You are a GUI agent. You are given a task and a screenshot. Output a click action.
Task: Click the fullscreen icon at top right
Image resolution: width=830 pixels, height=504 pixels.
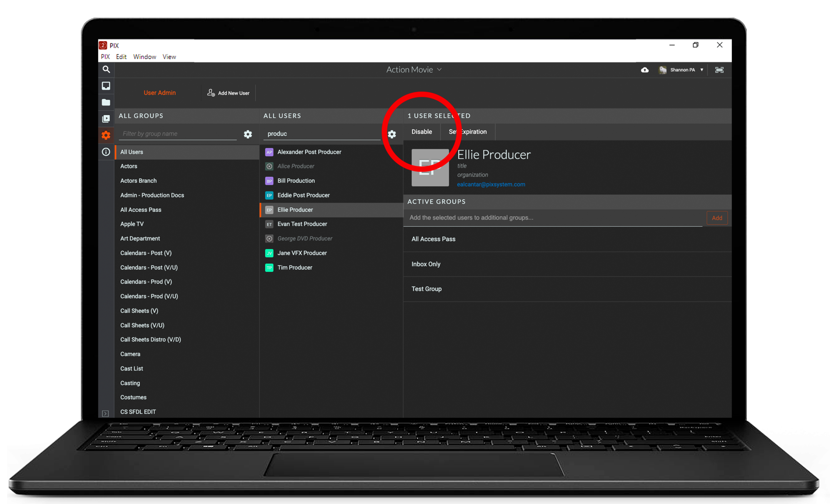[x=719, y=70]
